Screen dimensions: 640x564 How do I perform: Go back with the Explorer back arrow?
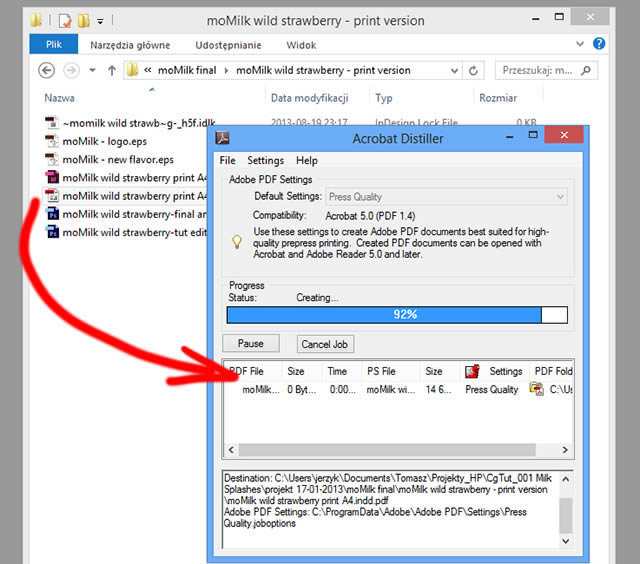coord(46,70)
